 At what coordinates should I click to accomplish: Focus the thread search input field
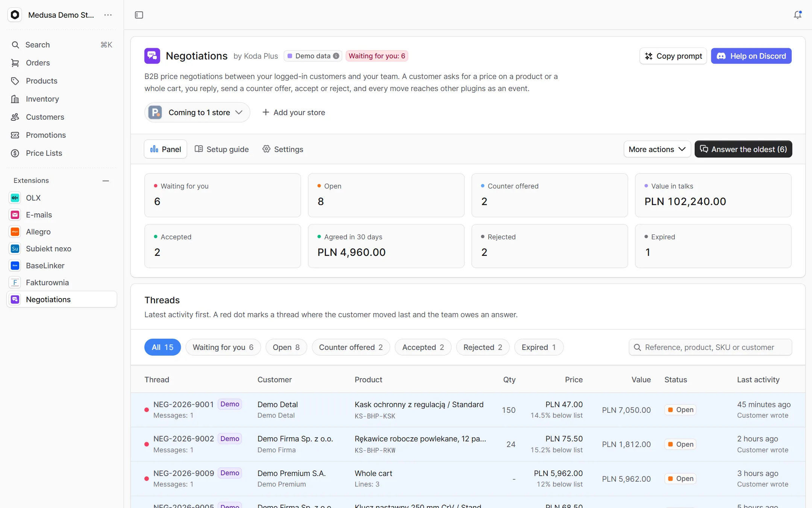coord(710,347)
